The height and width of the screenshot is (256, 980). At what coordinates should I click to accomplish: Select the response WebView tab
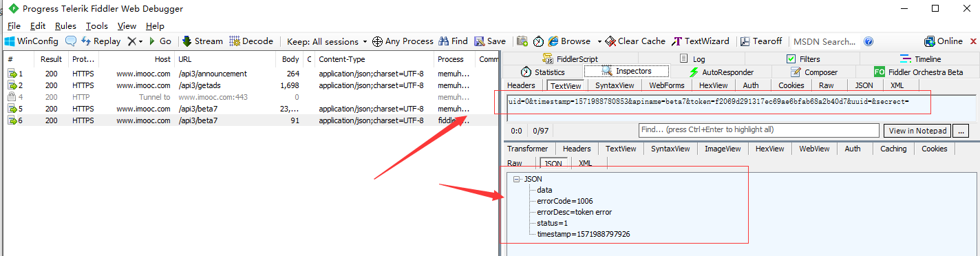pos(814,149)
